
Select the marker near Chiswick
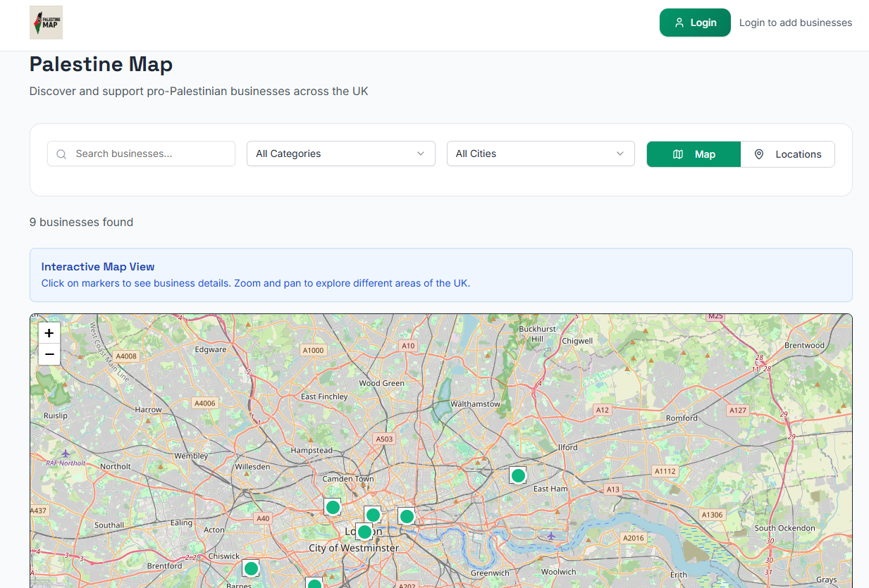tap(251, 568)
